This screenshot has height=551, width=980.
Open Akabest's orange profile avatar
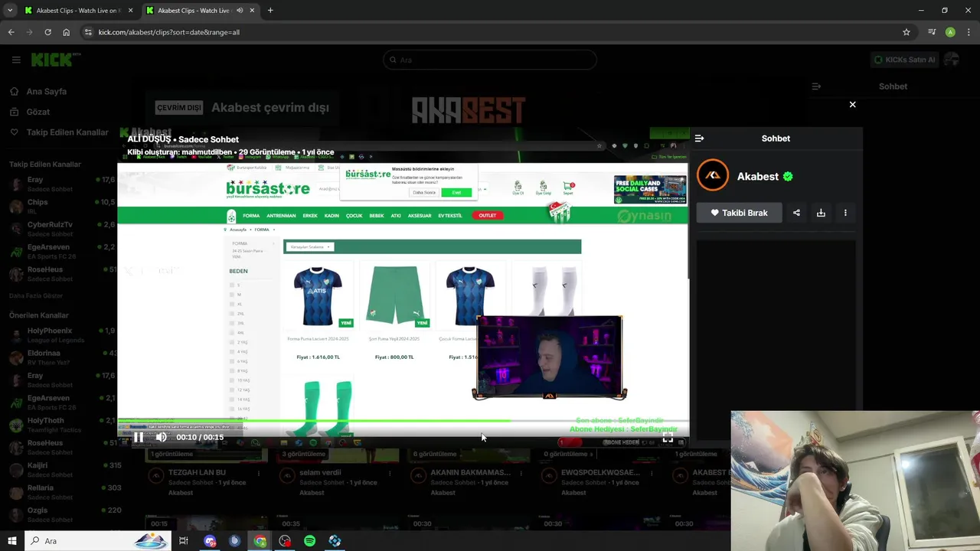(x=713, y=175)
